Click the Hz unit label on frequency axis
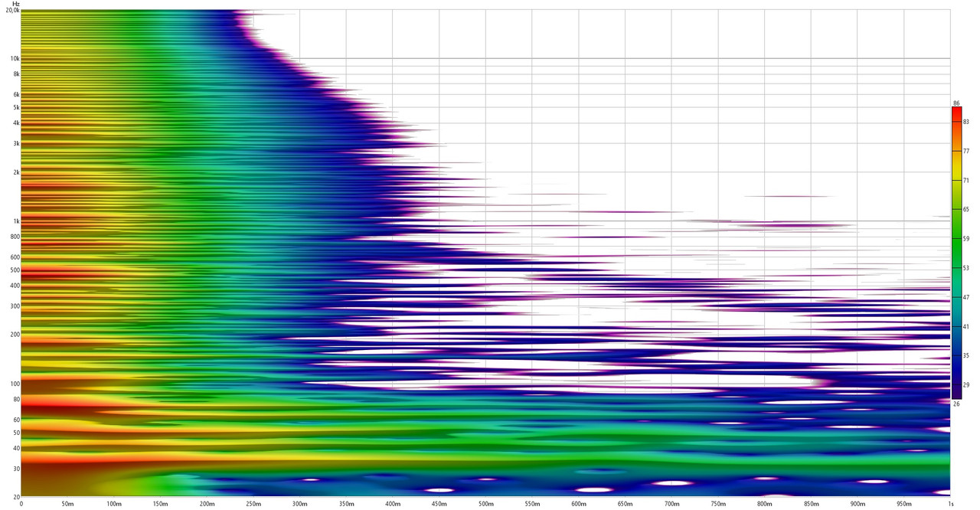 click(15, 4)
